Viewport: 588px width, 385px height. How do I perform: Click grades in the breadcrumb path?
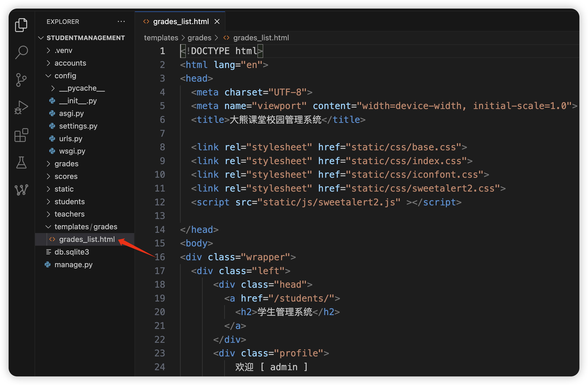click(x=199, y=38)
